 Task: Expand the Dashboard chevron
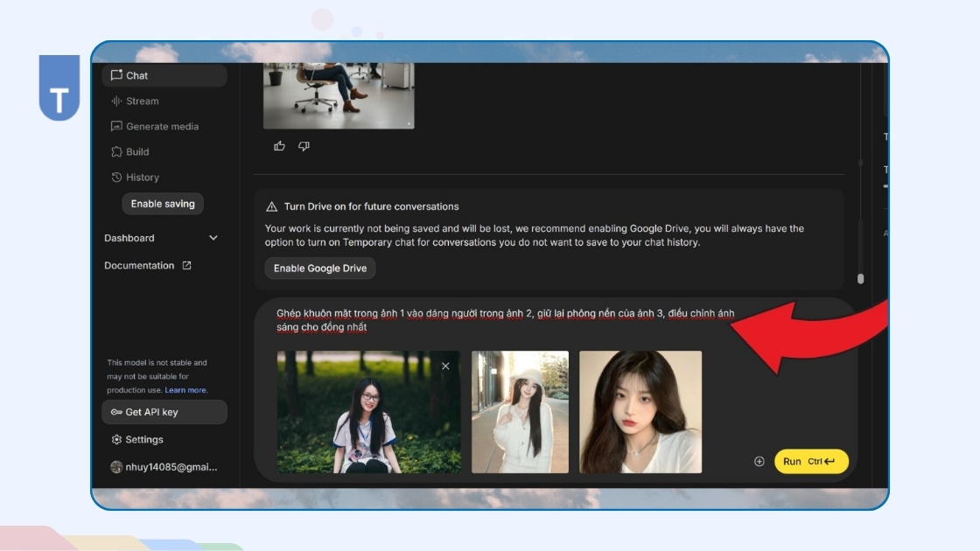click(213, 238)
